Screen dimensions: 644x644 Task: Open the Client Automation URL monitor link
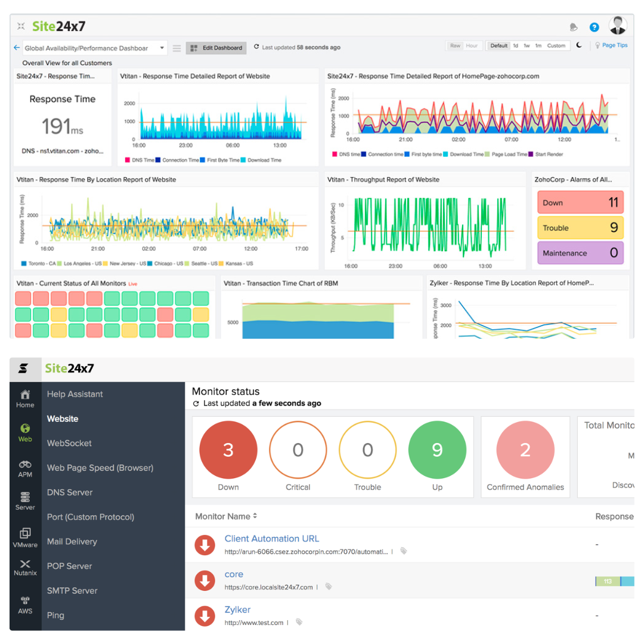(x=271, y=538)
